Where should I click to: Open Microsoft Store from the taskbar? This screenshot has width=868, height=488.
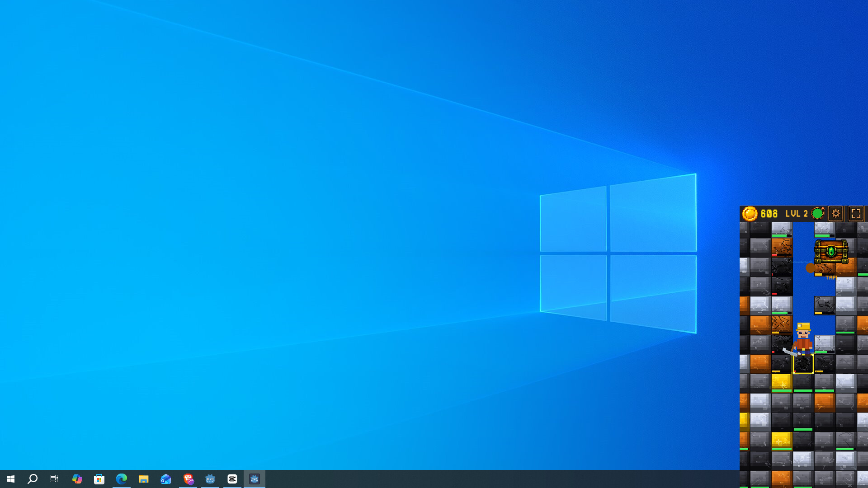click(x=99, y=479)
